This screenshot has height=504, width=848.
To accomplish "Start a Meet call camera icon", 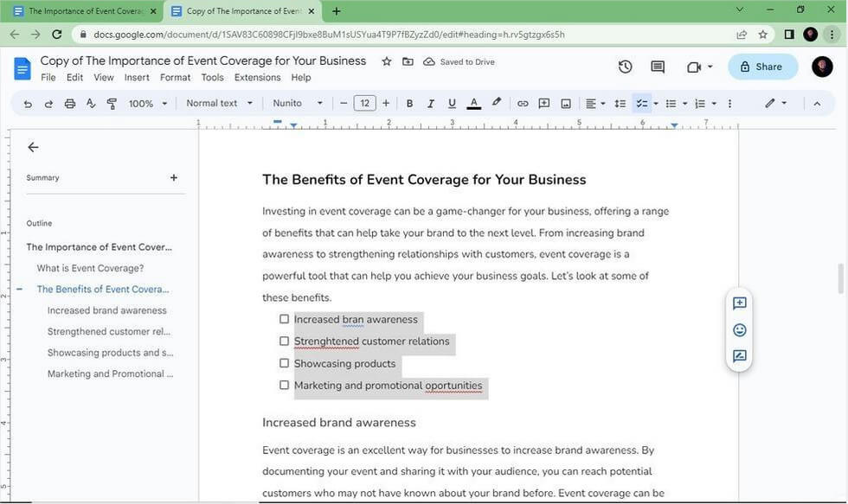I will click(x=694, y=67).
